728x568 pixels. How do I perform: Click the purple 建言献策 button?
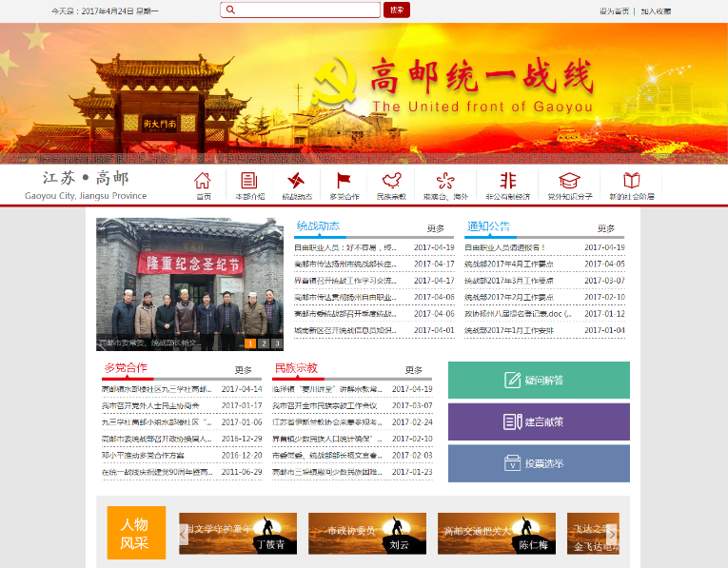click(x=539, y=422)
